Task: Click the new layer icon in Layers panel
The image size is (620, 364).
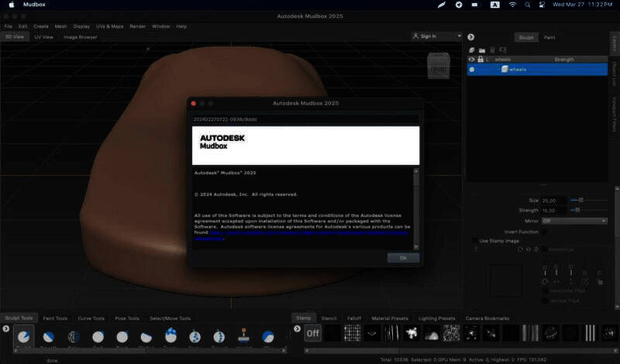Action: (472, 50)
